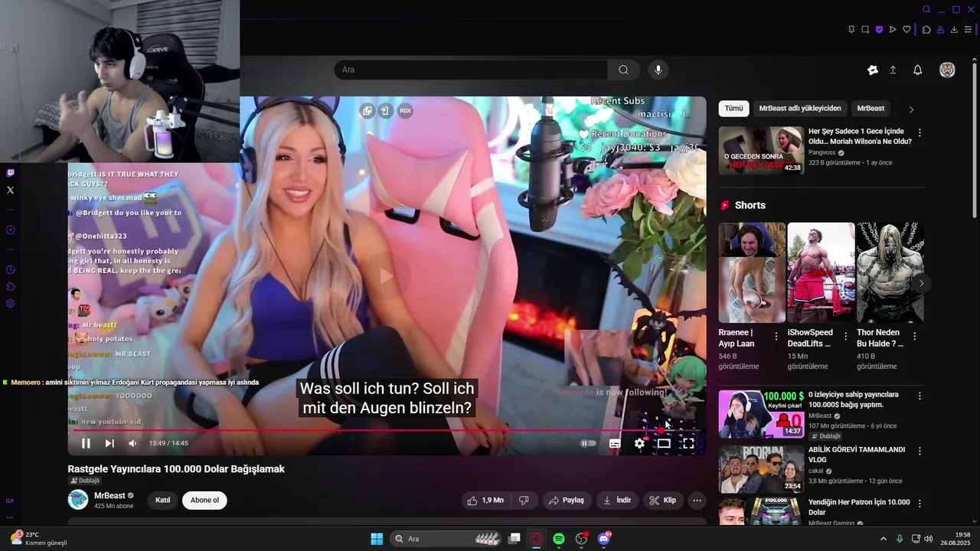Focus the YouTube Ara search box
Image resolution: width=980 pixels, height=551 pixels.
point(471,70)
